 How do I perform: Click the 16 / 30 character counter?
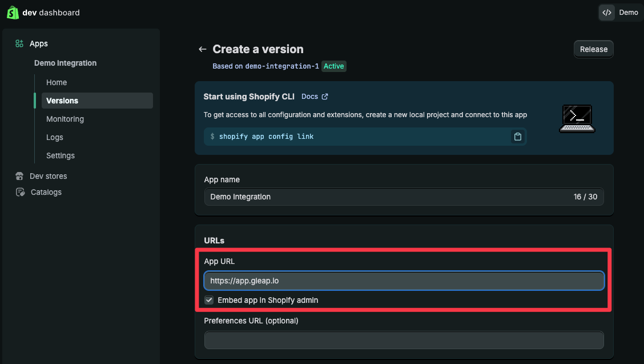coord(585,197)
